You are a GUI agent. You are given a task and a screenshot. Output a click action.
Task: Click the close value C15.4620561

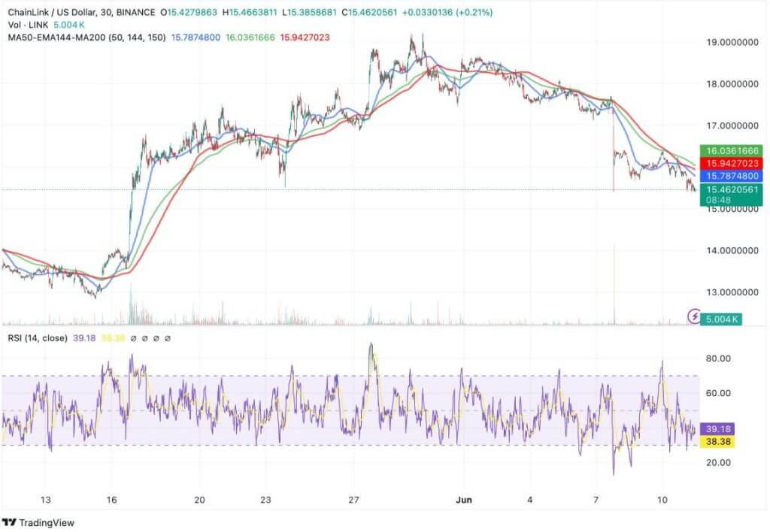click(369, 12)
